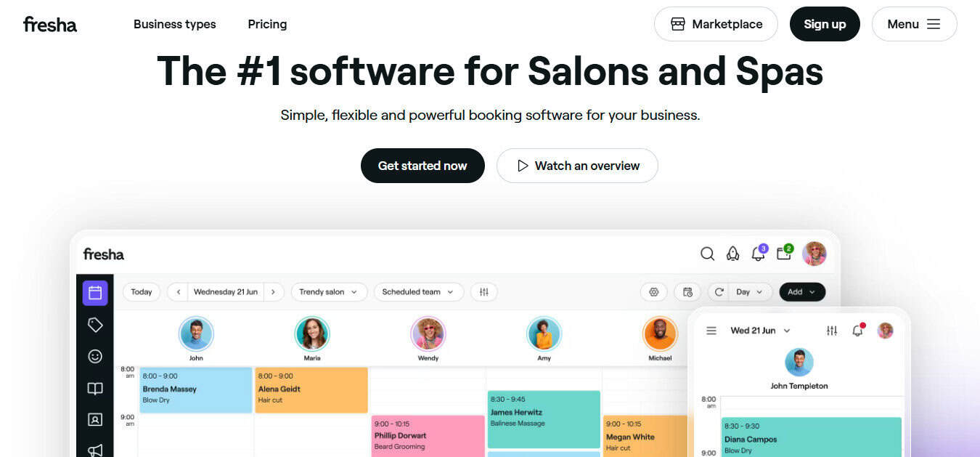Screen dimensions: 980x457
Task: Open calendar settings gear icon
Action: click(x=653, y=292)
